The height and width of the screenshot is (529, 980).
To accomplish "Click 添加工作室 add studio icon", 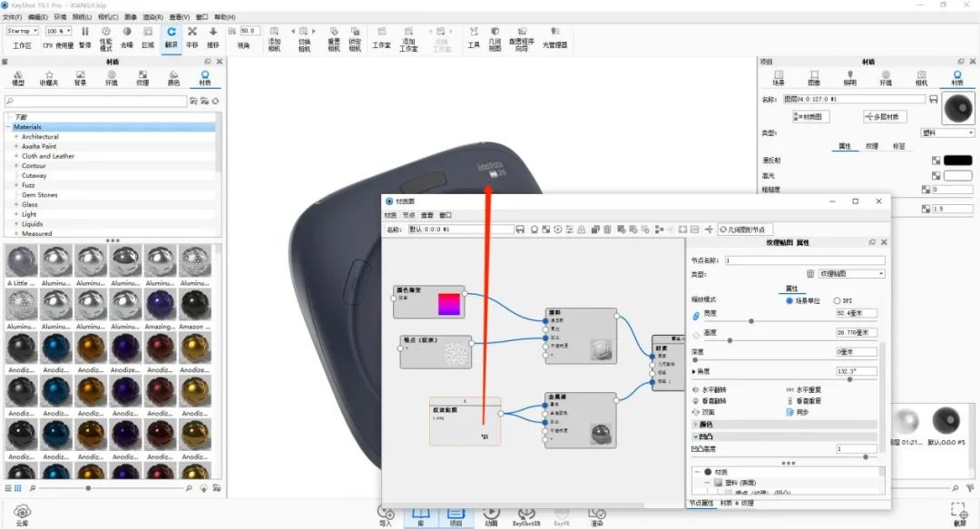I will tap(408, 32).
